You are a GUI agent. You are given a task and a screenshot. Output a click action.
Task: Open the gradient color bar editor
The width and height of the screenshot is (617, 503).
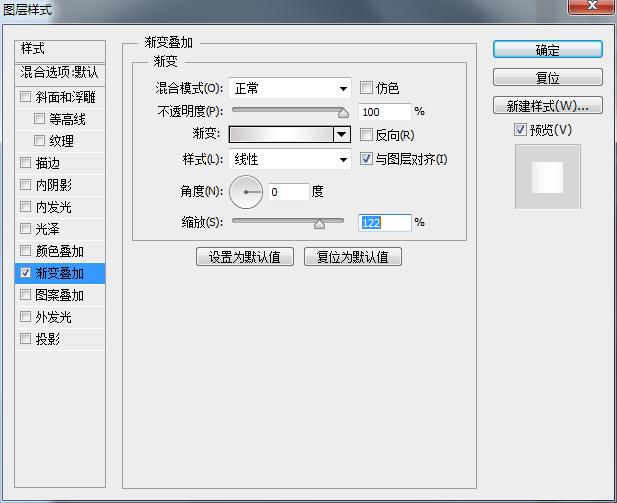pos(281,135)
